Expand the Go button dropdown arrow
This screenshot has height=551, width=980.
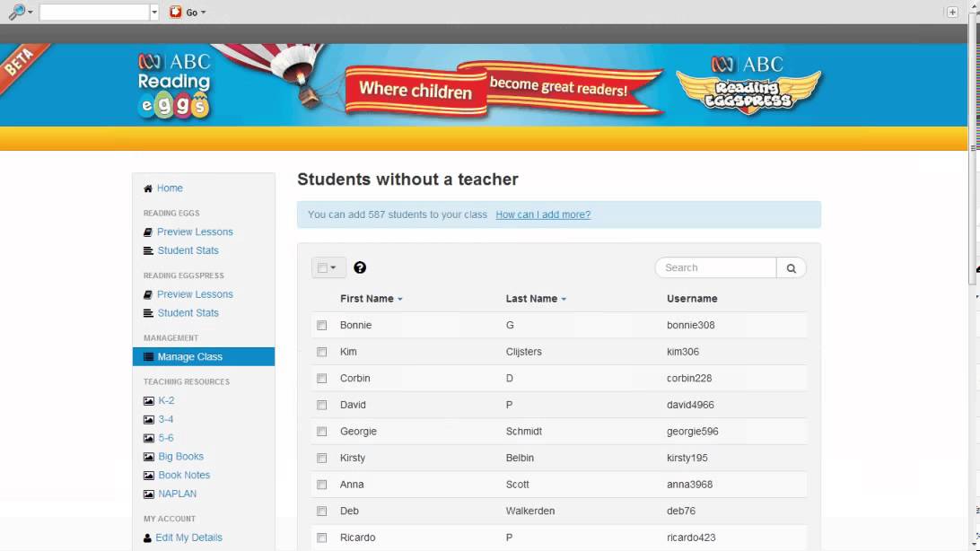point(203,13)
